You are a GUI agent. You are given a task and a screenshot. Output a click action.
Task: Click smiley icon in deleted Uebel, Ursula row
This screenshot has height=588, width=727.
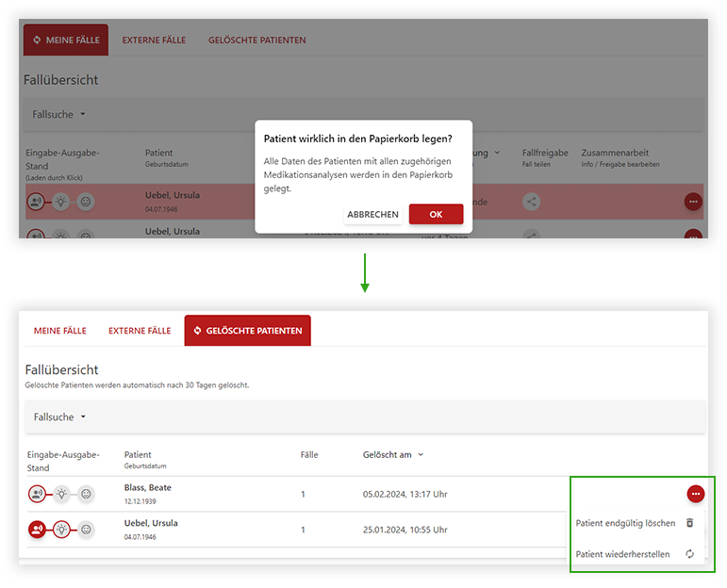(86, 530)
